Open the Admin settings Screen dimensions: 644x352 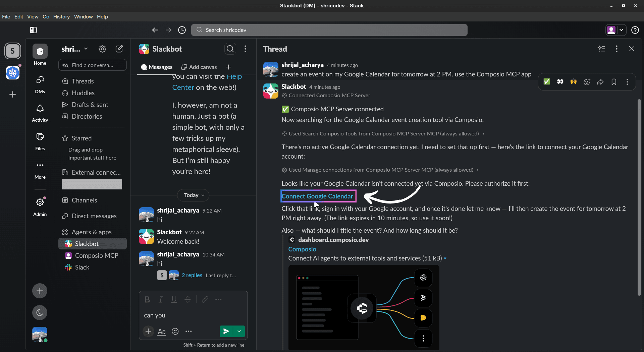pyautogui.click(x=40, y=207)
